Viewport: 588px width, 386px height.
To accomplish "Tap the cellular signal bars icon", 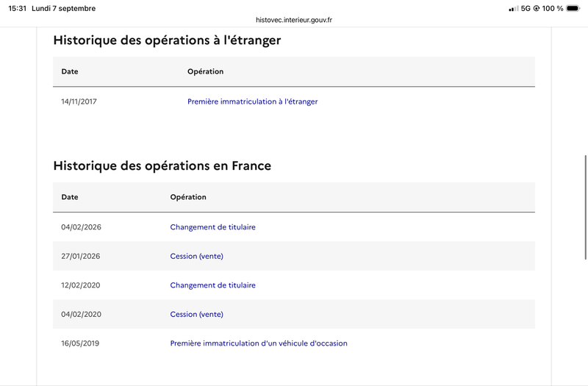I will 513,9.
